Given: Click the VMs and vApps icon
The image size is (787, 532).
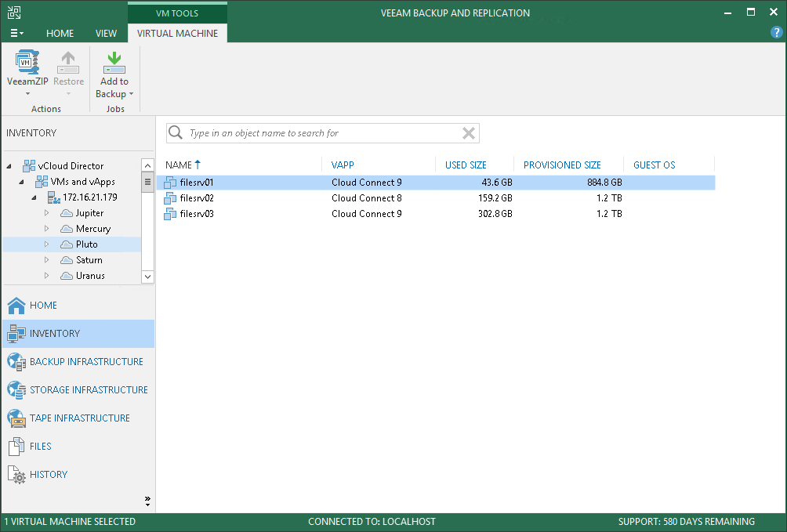Looking at the screenshot, I should [42, 181].
